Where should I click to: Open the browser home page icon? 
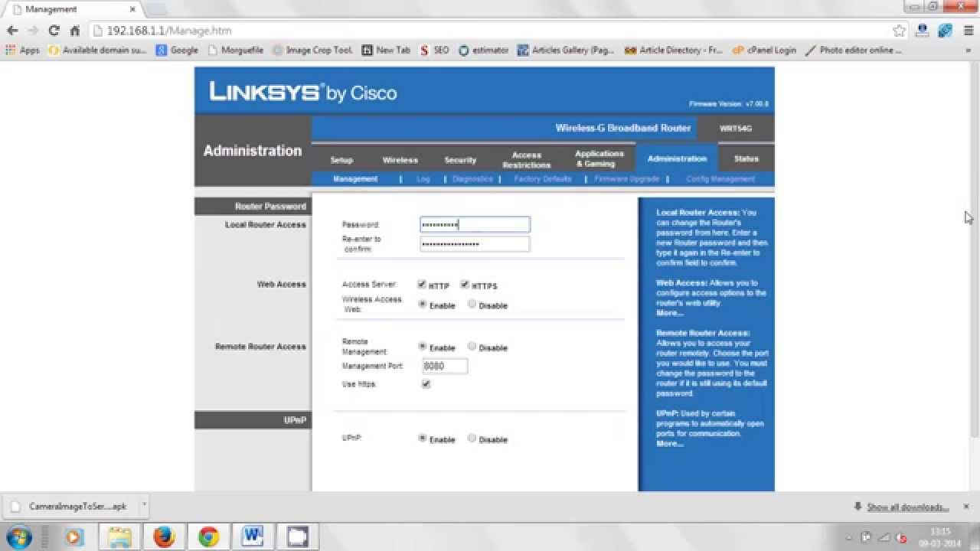74,31
